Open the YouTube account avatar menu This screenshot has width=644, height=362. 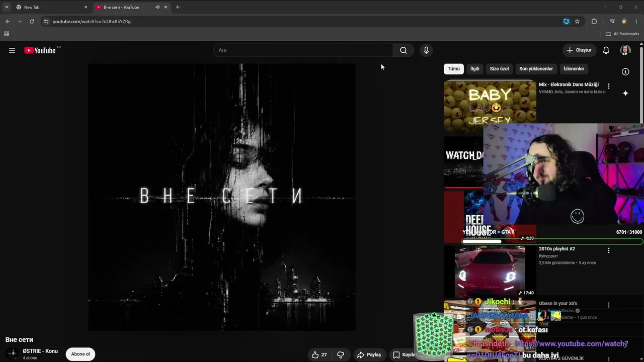(x=625, y=50)
